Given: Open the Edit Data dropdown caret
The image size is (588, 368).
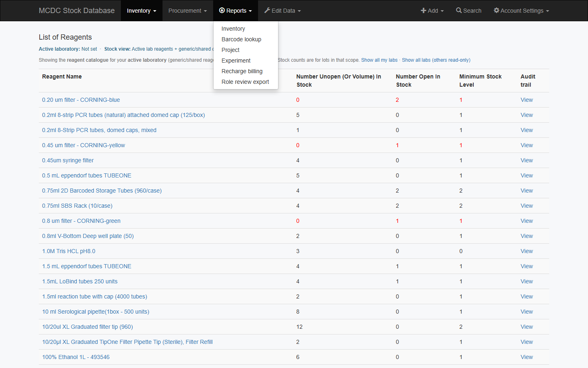Looking at the screenshot, I should click(299, 11).
